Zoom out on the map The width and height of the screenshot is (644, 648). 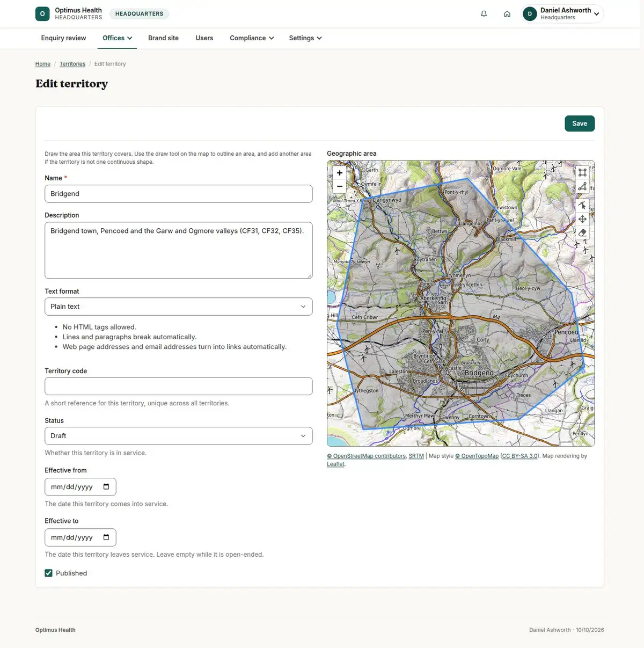click(x=340, y=186)
